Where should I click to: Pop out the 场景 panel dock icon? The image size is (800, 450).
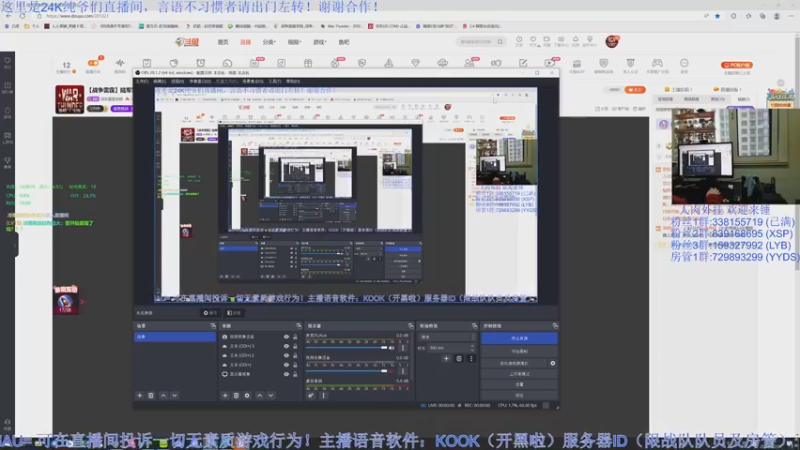click(x=213, y=326)
